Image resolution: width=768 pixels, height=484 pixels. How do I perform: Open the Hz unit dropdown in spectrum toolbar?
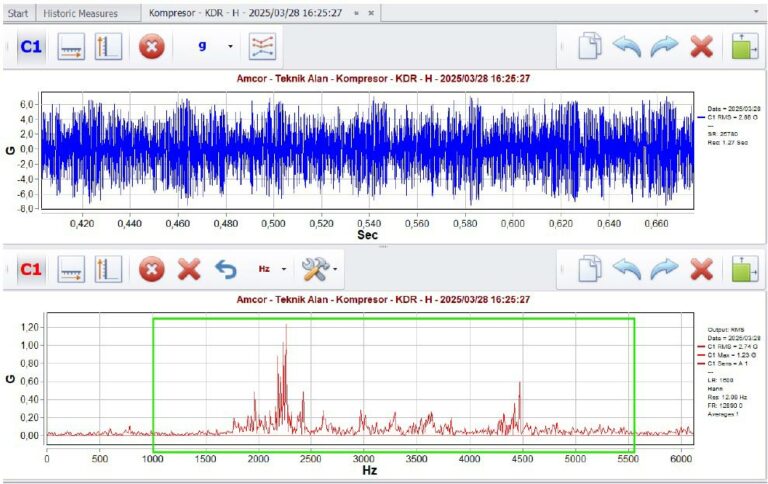[285, 269]
